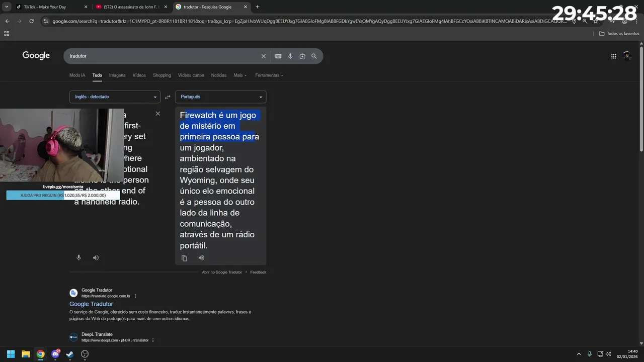The height and width of the screenshot is (362, 644).
Task: Open the Windows Start menu
Action: [11, 354]
